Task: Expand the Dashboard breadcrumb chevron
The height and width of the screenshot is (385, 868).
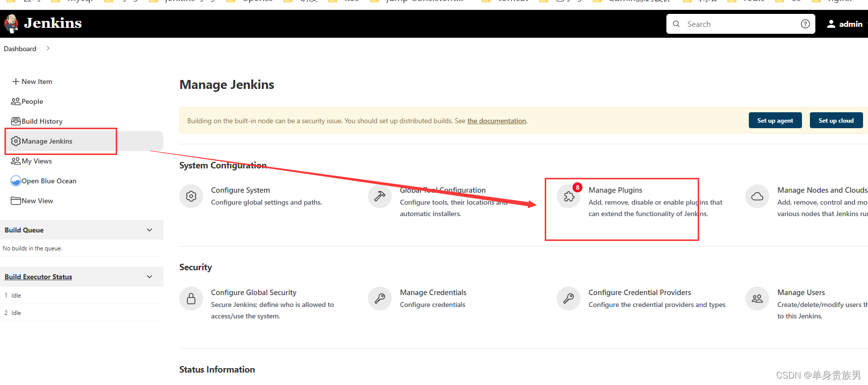Action: (x=48, y=48)
